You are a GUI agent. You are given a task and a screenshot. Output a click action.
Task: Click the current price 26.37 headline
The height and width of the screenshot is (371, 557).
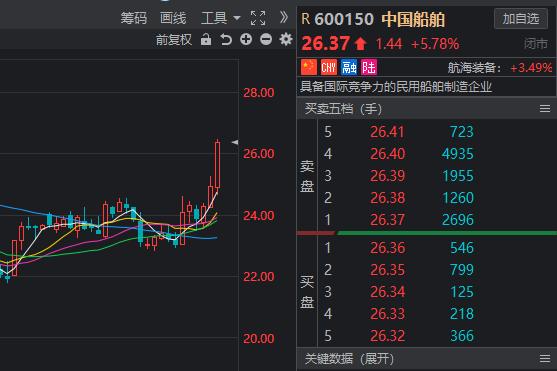(325, 44)
